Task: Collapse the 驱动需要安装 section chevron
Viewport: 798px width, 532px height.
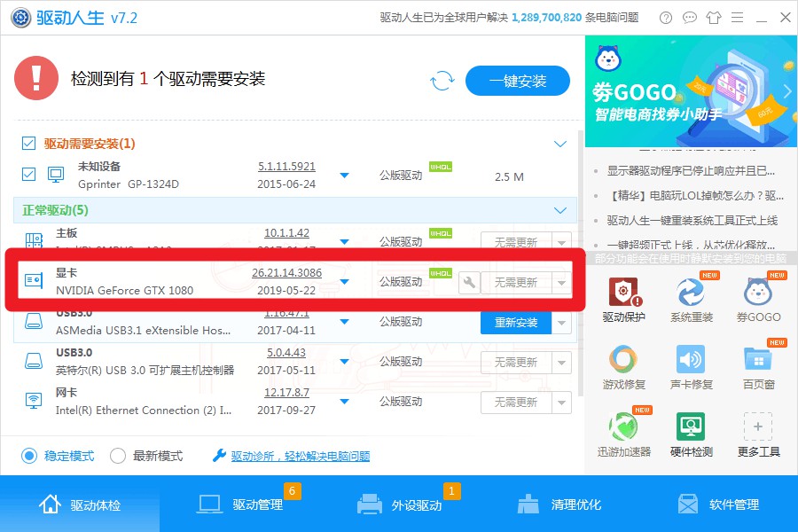Action: [x=559, y=144]
